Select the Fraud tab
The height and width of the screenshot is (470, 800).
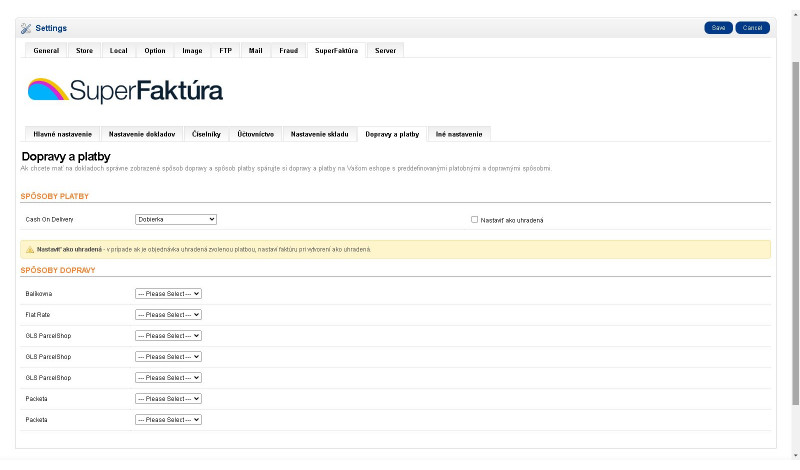tap(289, 51)
